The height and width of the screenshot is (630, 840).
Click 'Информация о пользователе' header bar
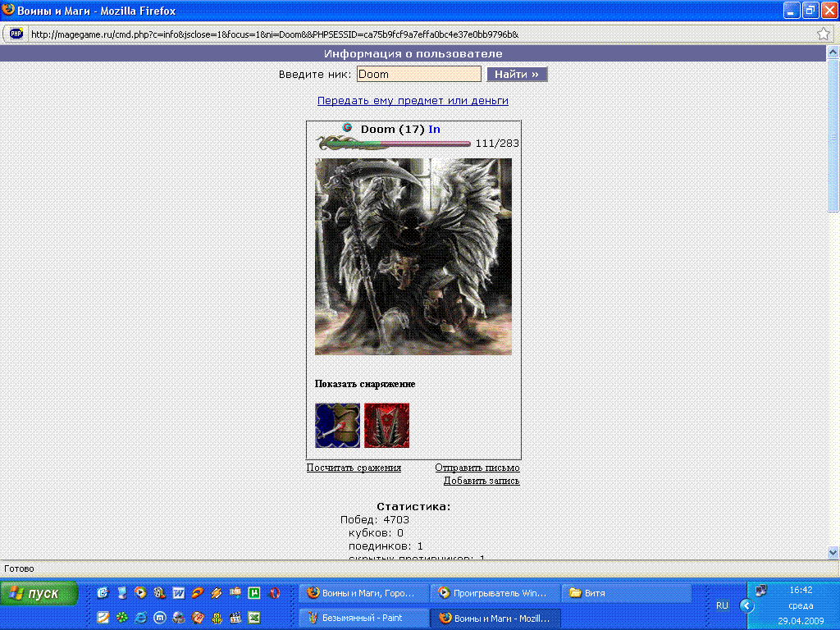coord(413,53)
